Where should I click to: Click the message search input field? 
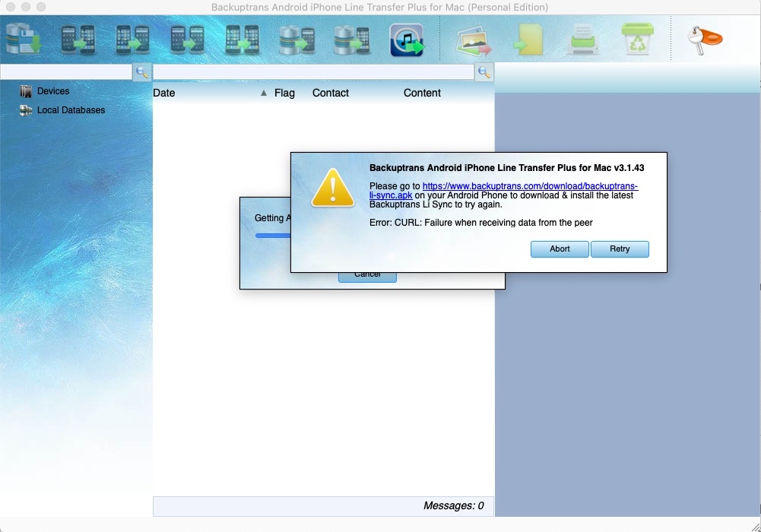pos(313,71)
